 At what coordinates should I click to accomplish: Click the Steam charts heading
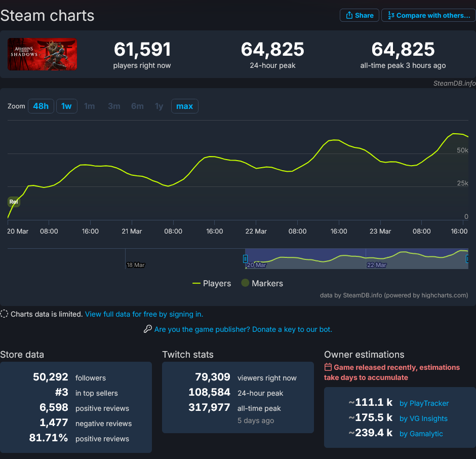tap(48, 16)
